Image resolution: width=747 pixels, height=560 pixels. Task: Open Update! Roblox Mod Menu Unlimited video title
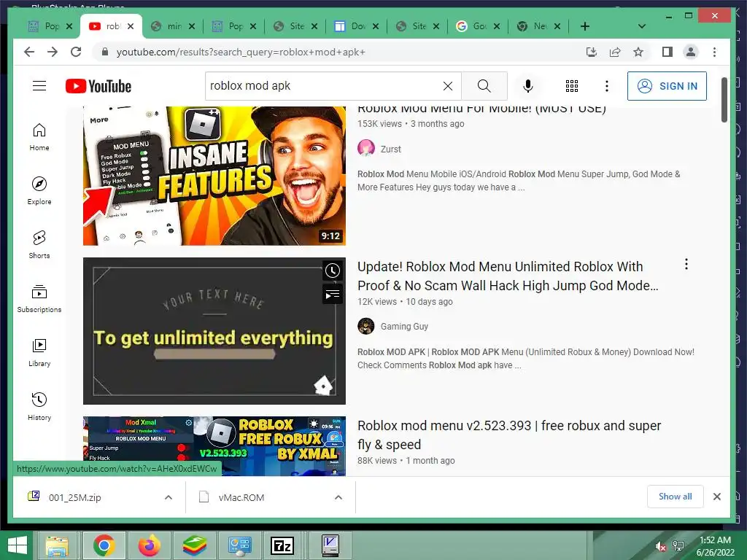point(508,276)
